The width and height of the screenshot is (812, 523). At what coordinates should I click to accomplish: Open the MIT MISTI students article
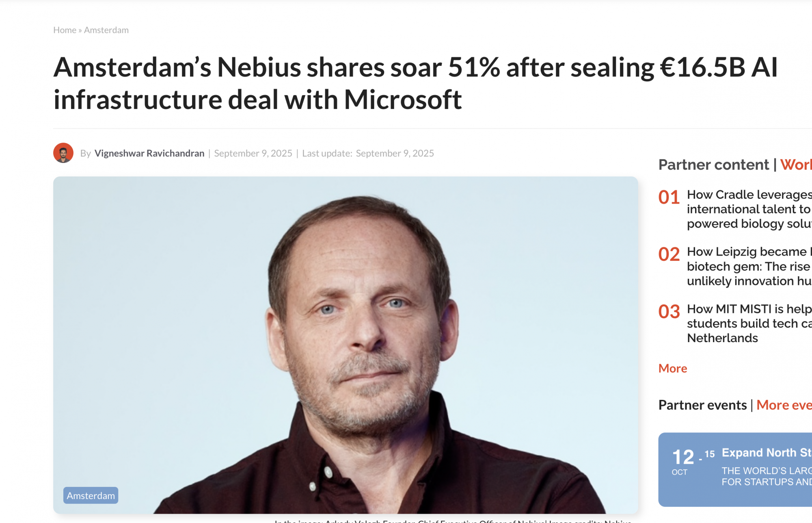pyautogui.click(x=749, y=323)
